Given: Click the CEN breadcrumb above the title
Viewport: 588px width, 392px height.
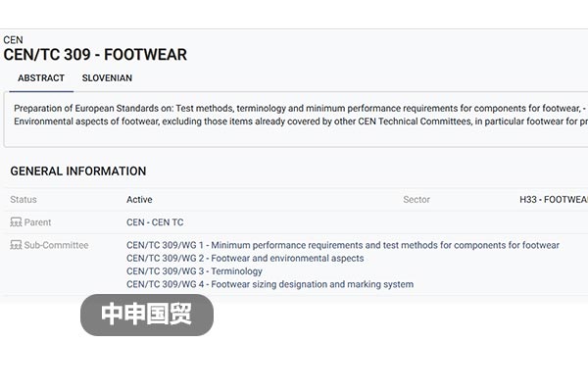Looking at the screenshot, I should (13, 40).
